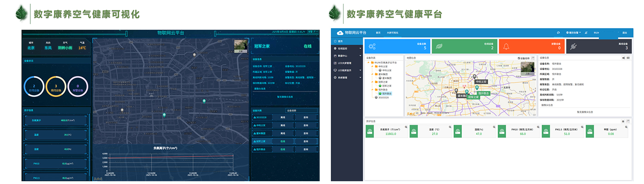Switch to the 大屏可视化 tab
Viewport: 644px width, 184px height.
pyautogui.click(x=392, y=33)
